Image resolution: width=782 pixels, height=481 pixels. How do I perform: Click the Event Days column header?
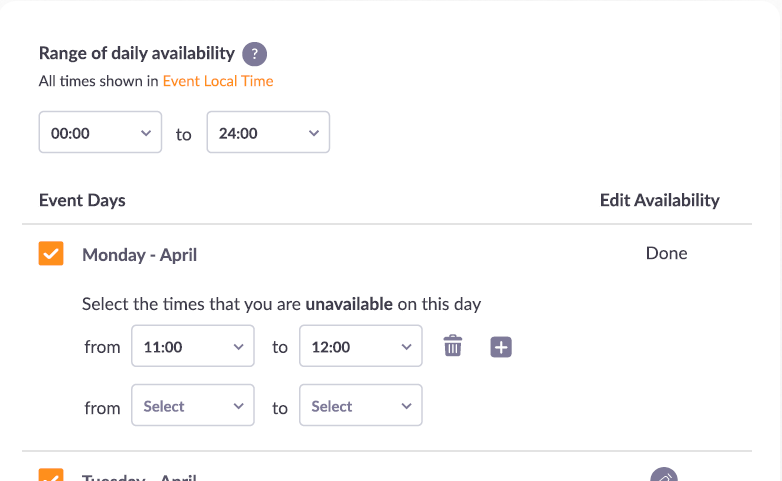[82, 200]
